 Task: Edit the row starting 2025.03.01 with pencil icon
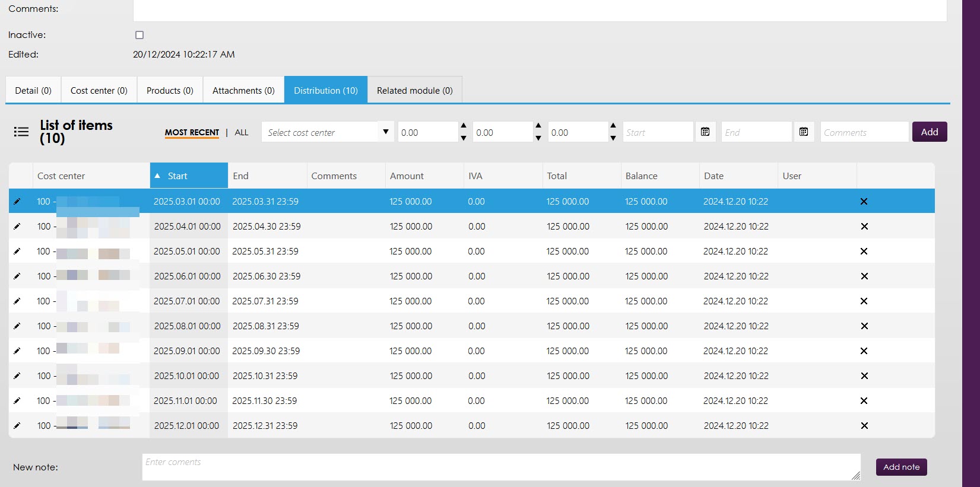(x=17, y=202)
